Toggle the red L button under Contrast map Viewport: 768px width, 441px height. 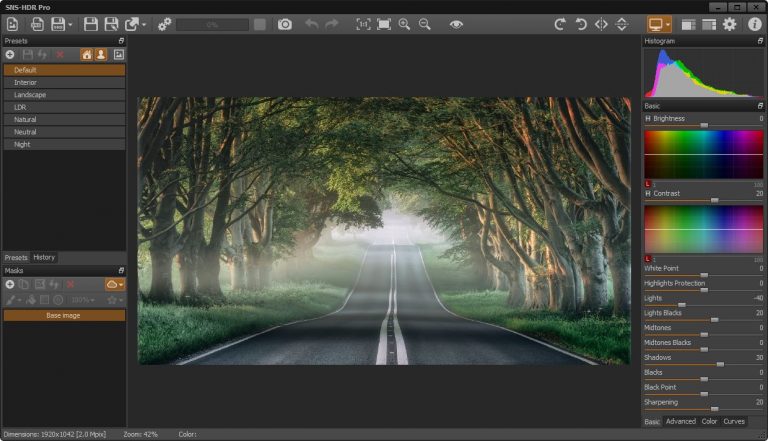[x=648, y=259]
